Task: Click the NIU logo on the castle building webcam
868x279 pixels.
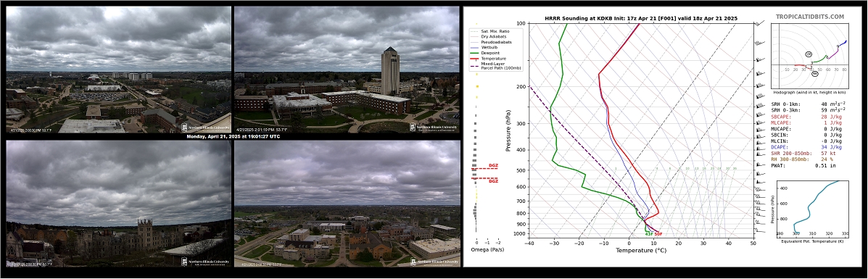Action: (204, 262)
